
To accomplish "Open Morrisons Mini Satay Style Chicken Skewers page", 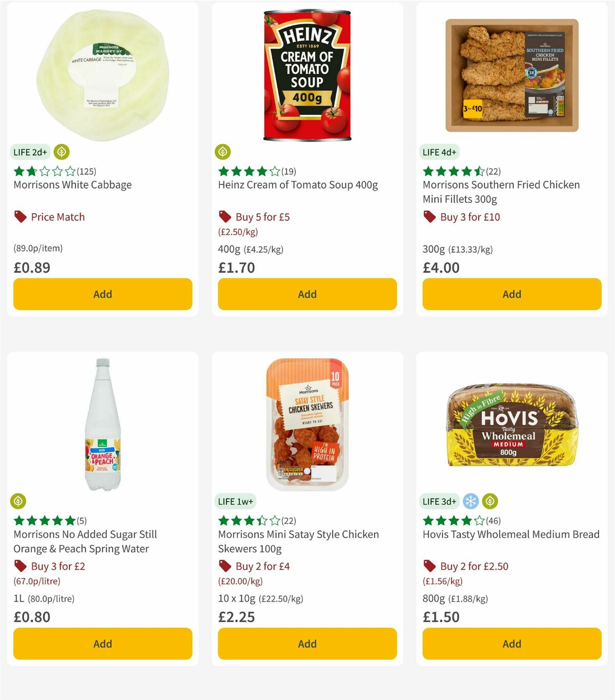I will point(298,541).
